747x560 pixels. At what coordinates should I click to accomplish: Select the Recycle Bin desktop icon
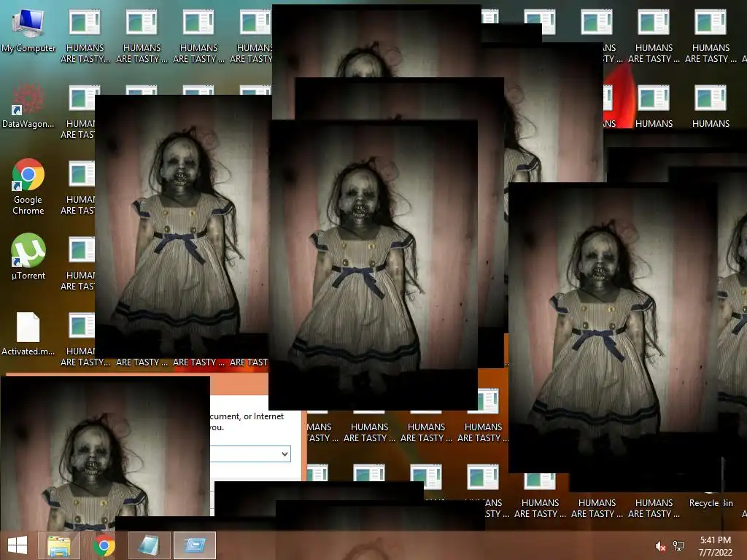coord(711,500)
